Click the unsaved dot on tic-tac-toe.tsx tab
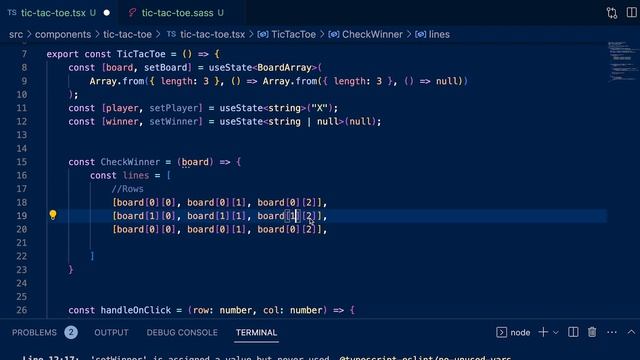 [107, 13]
